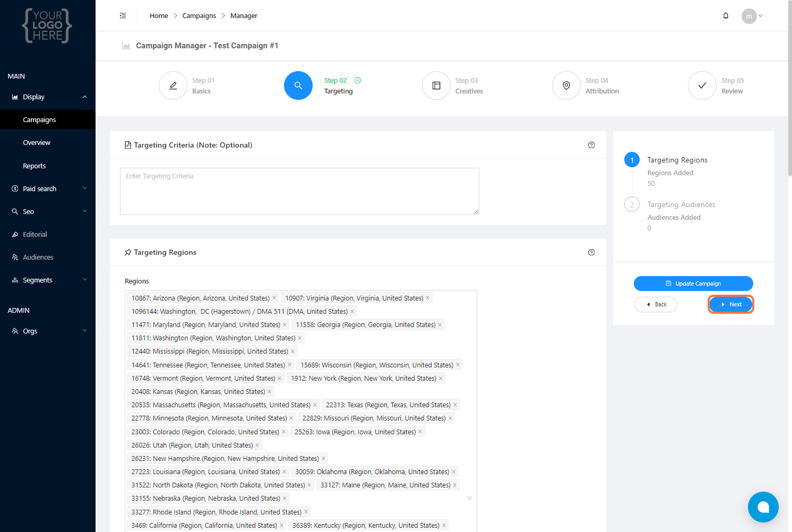Viewport: 792px width, 532px height.
Task: Remove the Nebraska region tag
Action: pos(285,498)
